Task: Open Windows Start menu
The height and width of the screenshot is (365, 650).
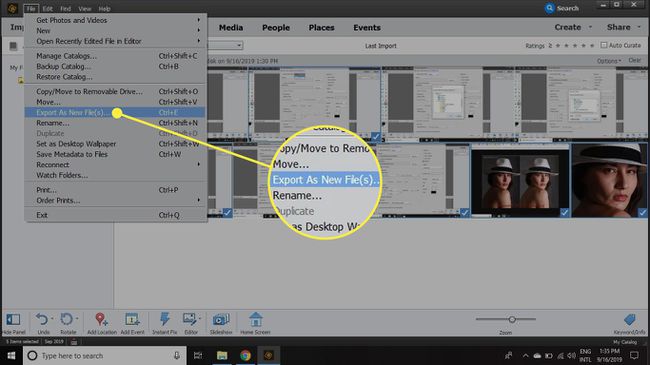Action: (11, 356)
